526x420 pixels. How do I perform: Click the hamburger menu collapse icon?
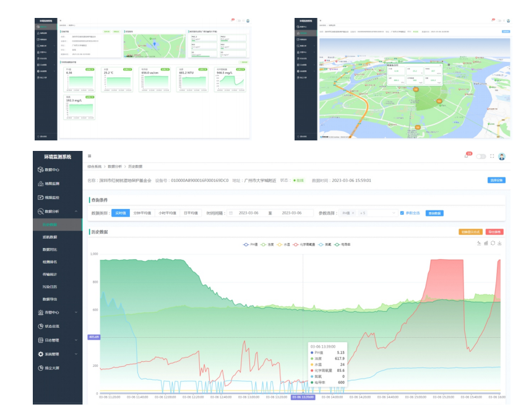[90, 156]
